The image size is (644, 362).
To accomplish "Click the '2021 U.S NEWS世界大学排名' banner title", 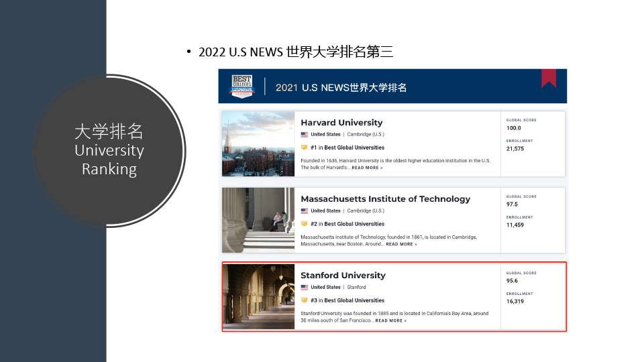I will coord(341,87).
